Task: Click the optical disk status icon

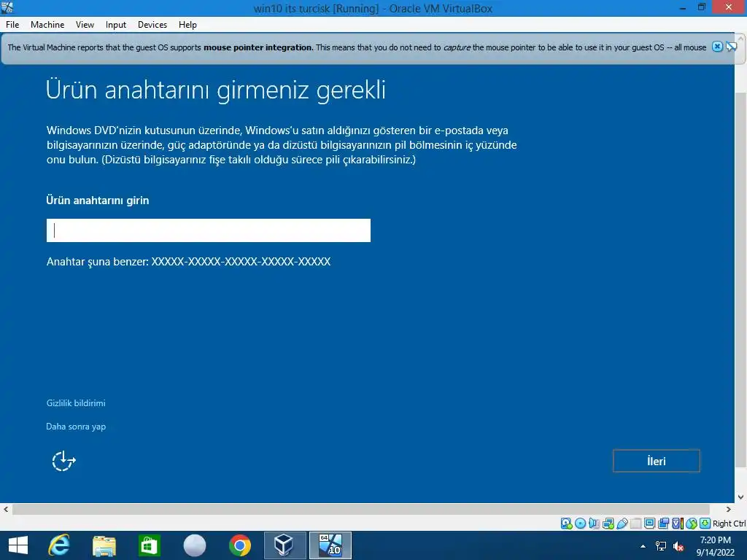Action: click(x=580, y=524)
